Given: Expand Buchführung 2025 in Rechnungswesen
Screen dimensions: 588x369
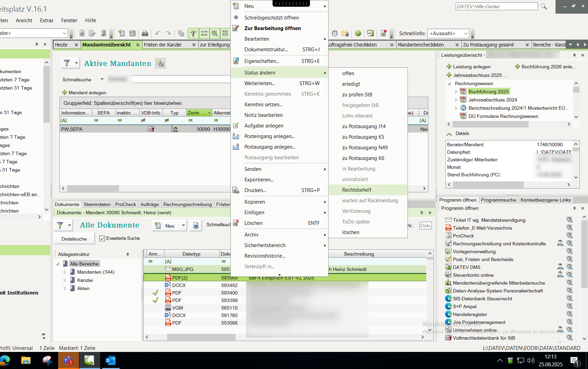Looking at the screenshot, I should point(456,92).
